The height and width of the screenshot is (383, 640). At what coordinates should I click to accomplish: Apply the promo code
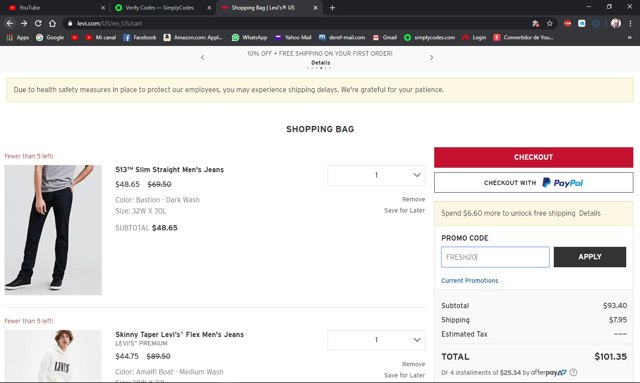coord(590,257)
